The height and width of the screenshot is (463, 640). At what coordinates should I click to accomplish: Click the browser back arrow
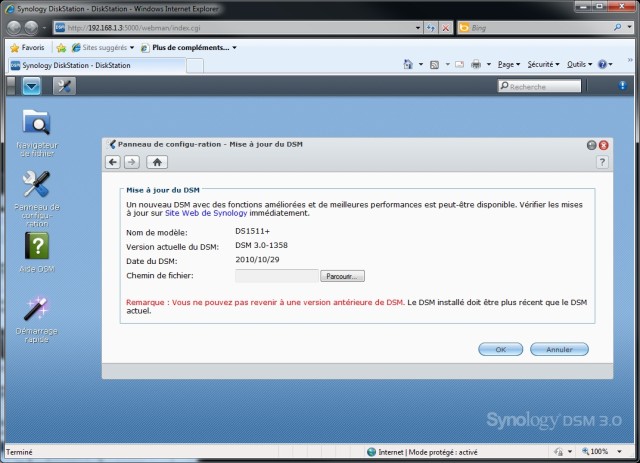pos(14,28)
